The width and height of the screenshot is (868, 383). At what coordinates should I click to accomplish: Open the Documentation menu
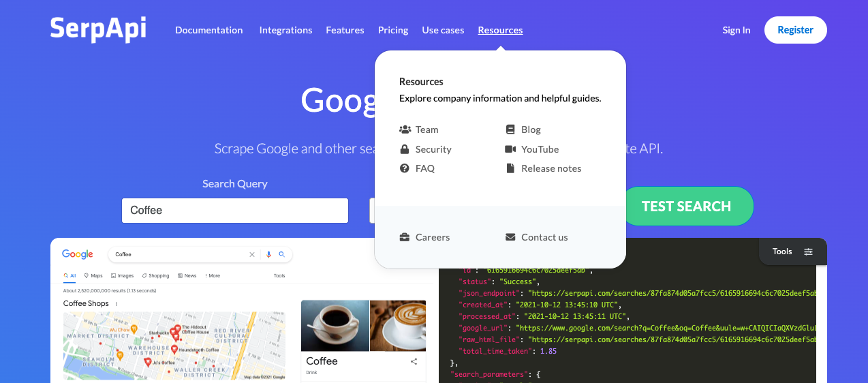208,30
